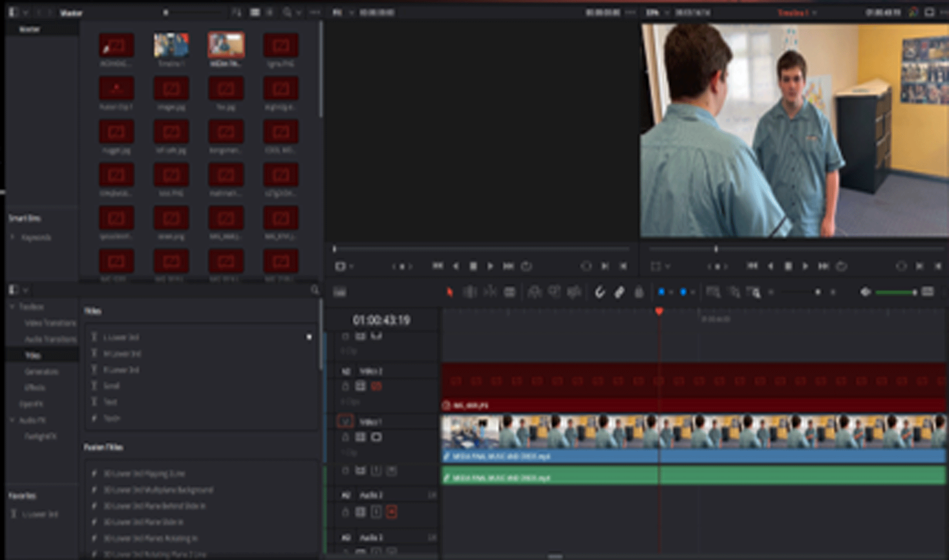This screenshot has height=560, width=949.
Task: Activate the Trim Edit Mode tool
Action: coord(470,292)
